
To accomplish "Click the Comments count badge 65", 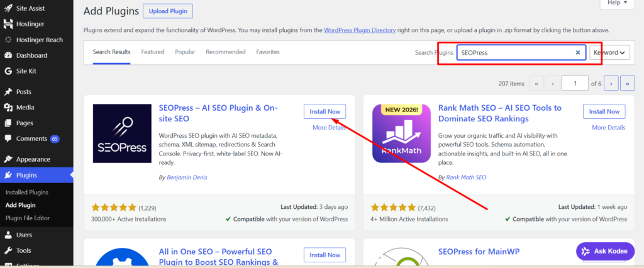I will (x=55, y=139).
